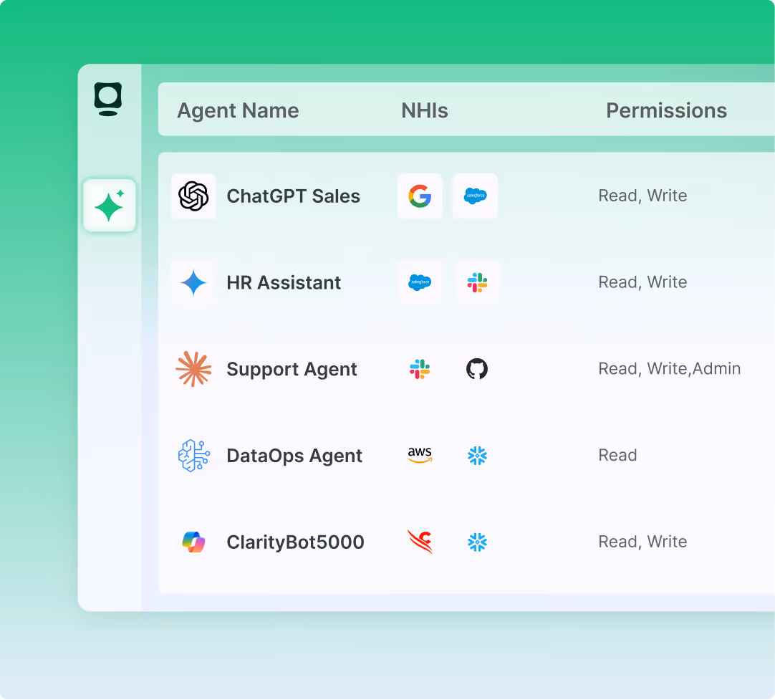Image resolution: width=775 pixels, height=700 pixels.
Task: Click the Slack icon in Support Agent row
Action: pos(420,369)
